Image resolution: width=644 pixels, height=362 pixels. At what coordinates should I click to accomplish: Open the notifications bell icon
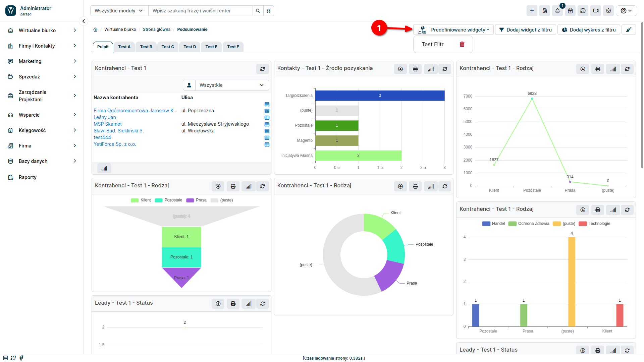point(557,11)
